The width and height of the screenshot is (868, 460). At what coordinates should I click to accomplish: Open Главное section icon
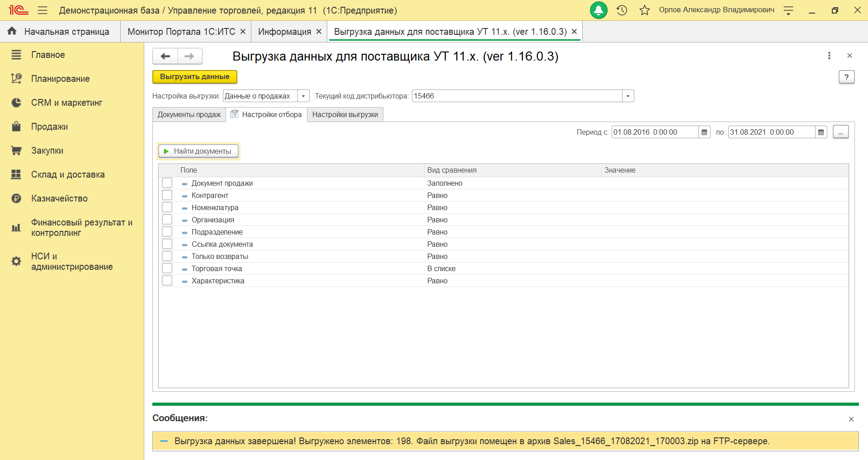[x=16, y=55]
